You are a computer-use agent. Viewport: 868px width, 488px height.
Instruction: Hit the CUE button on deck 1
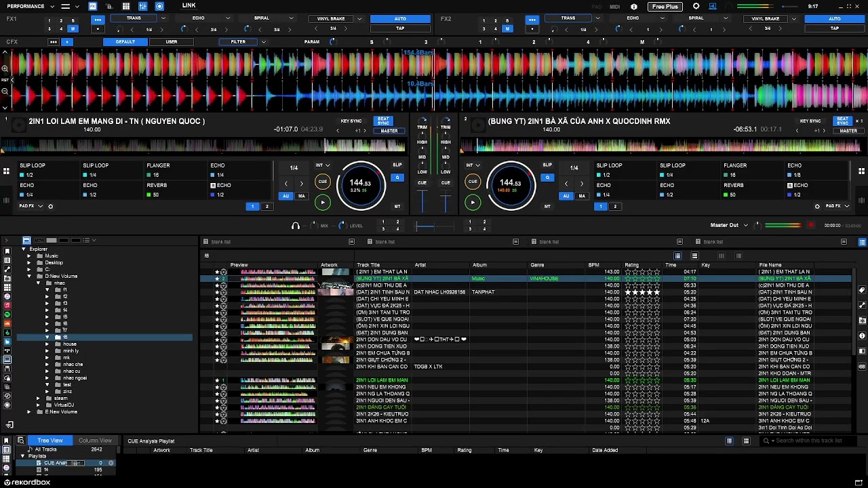323,182
